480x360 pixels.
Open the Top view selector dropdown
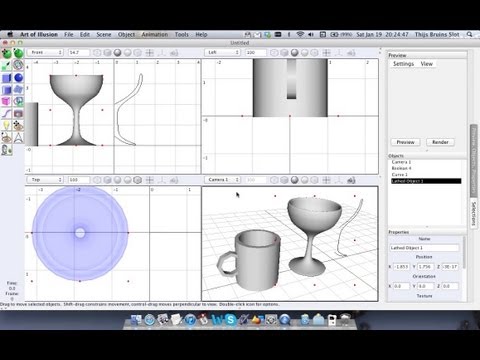tap(45, 180)
